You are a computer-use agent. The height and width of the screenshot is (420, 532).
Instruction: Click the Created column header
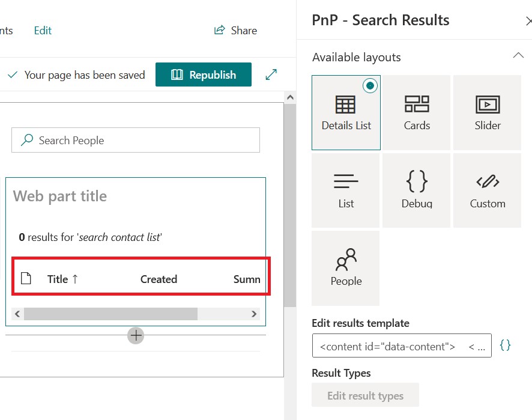pyautogui.click(x=159, y=279)
